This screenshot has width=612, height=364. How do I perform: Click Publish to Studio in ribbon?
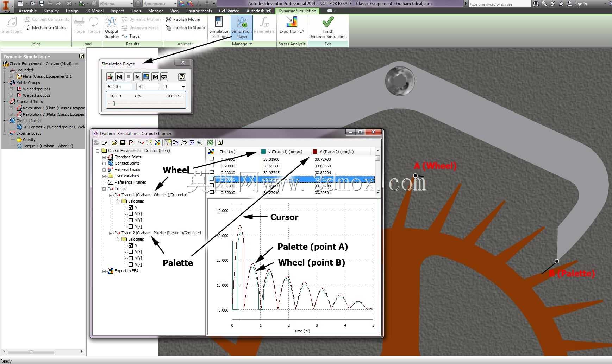[185, 28]
